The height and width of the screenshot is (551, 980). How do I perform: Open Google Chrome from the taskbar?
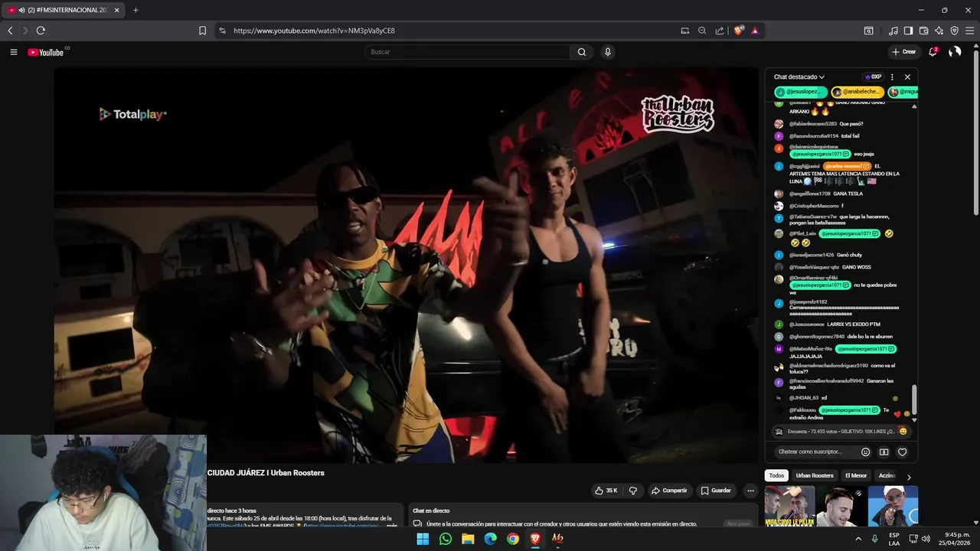(513, 539)
